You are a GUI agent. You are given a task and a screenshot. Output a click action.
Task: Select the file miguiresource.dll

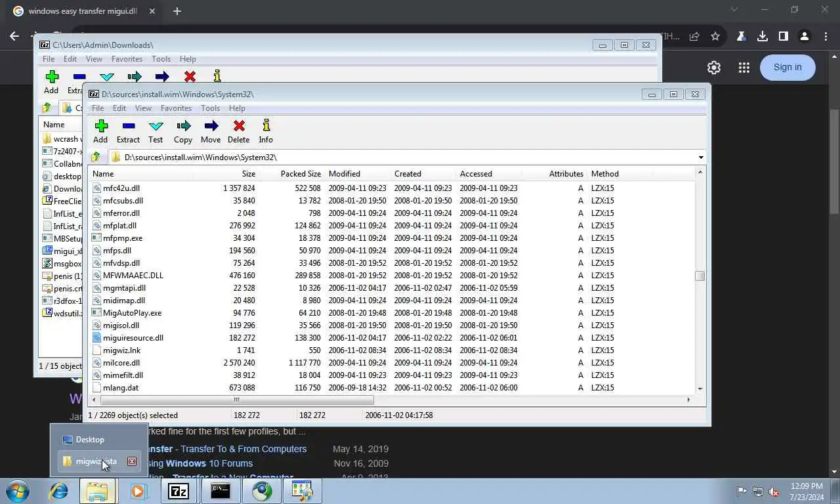pos(133,338)
